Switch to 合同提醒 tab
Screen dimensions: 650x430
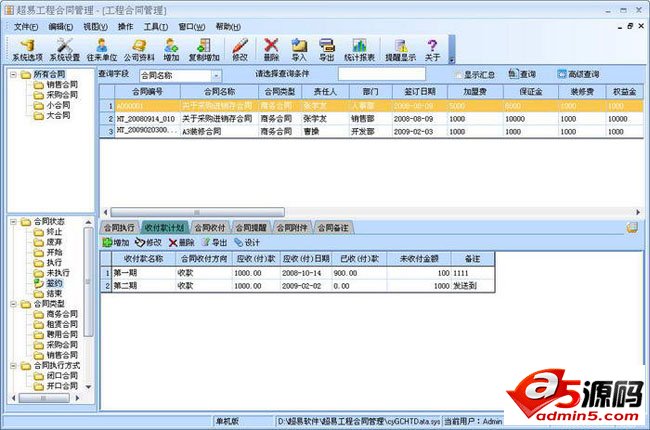pos(251,228)
